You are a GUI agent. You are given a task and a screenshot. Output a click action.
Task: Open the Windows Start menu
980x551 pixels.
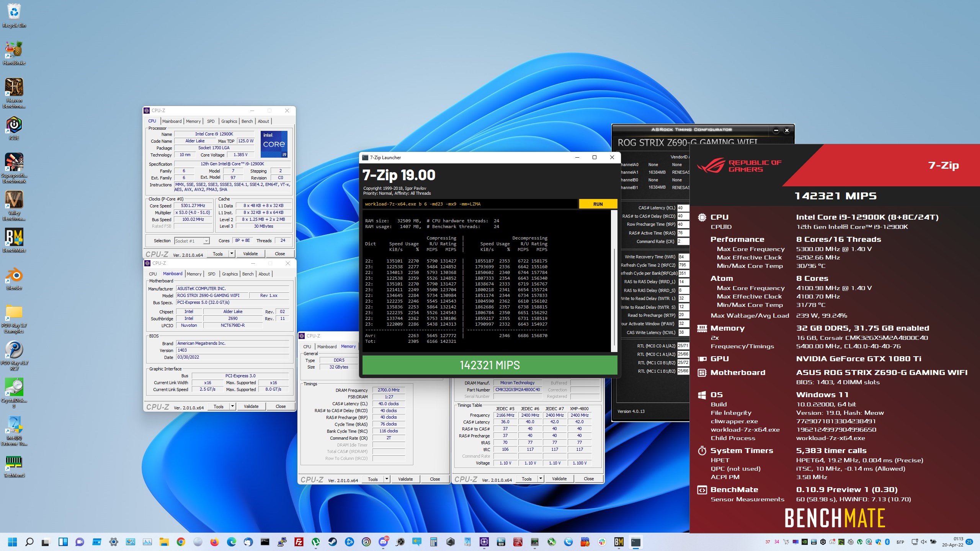[12, 542]
